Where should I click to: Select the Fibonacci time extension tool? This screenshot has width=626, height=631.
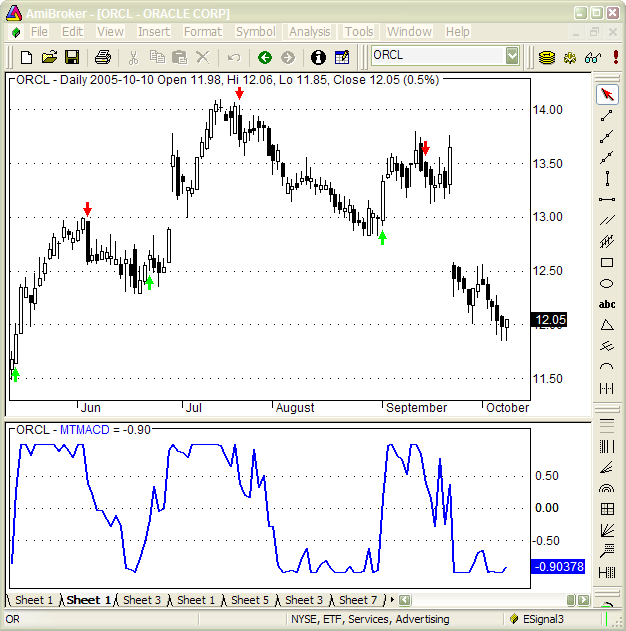(607, 572)
